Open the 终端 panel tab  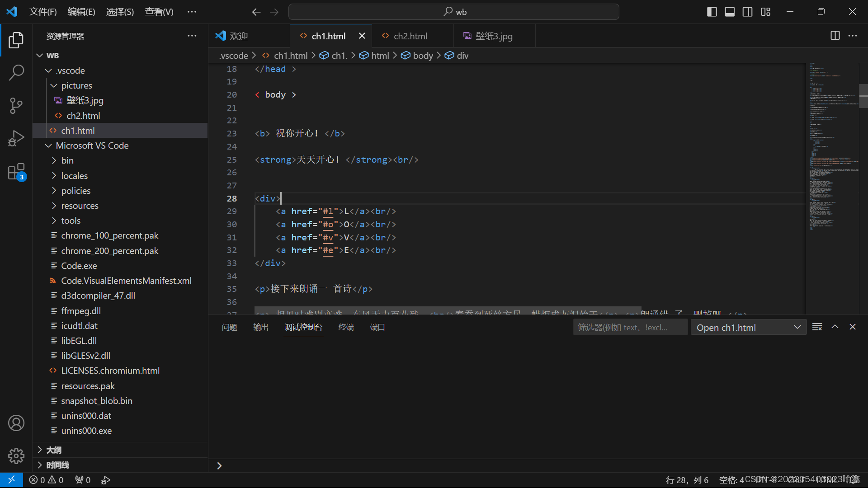346,327
